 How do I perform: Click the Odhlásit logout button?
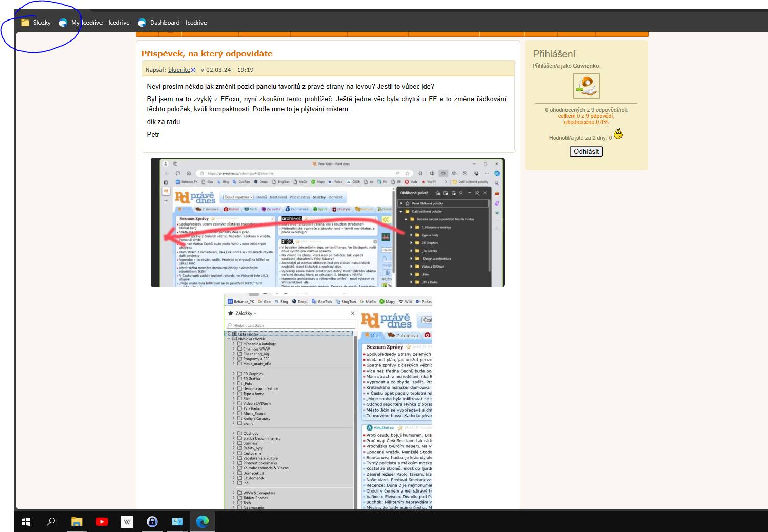586,151
